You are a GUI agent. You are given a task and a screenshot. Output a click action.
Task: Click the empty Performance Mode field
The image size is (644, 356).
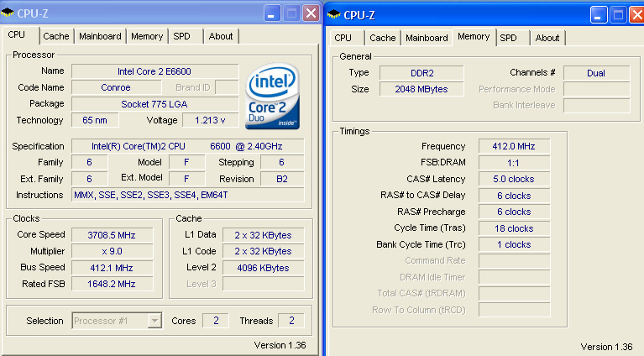click(x=596, y=89)
